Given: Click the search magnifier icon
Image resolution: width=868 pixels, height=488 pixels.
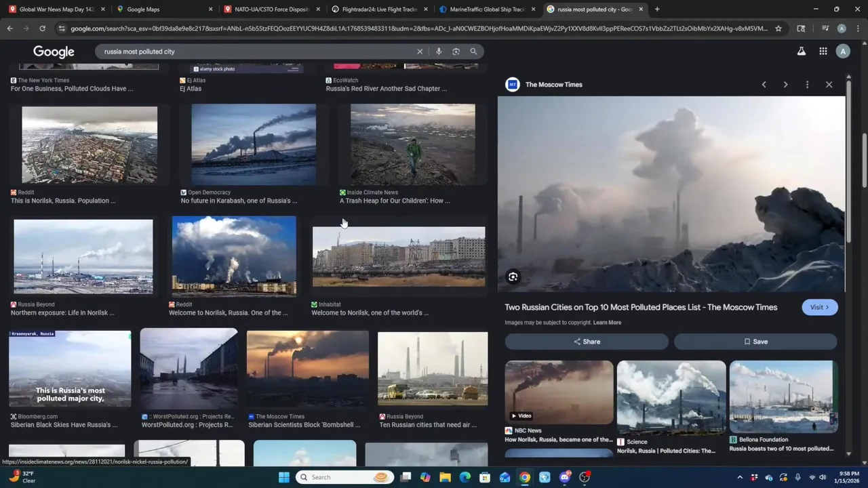Looking at the screenshot, I should coord(473,52).
